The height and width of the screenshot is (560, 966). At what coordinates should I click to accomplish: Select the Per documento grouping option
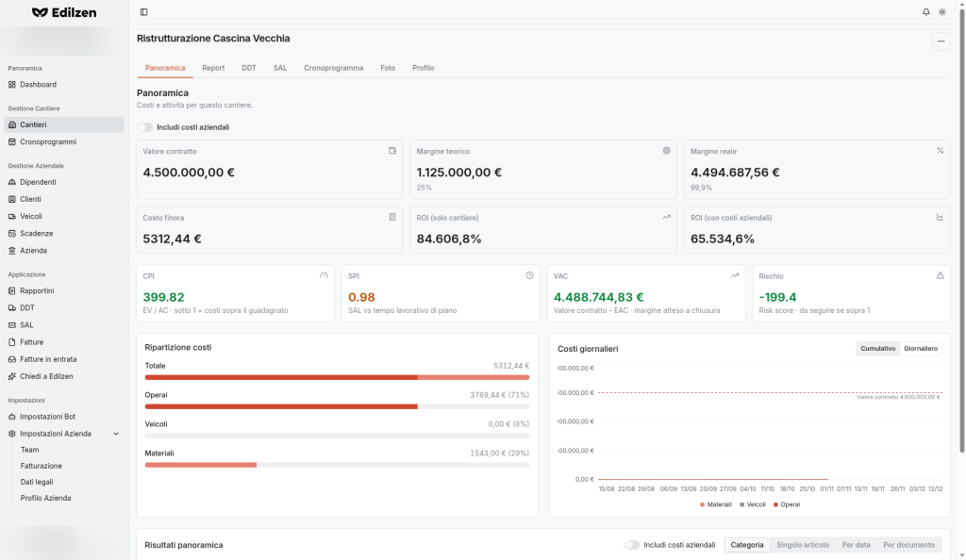(908, 545)
